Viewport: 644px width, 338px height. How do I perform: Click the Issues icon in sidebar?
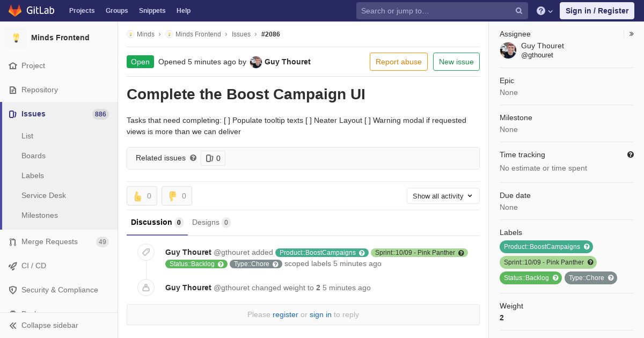13,114
